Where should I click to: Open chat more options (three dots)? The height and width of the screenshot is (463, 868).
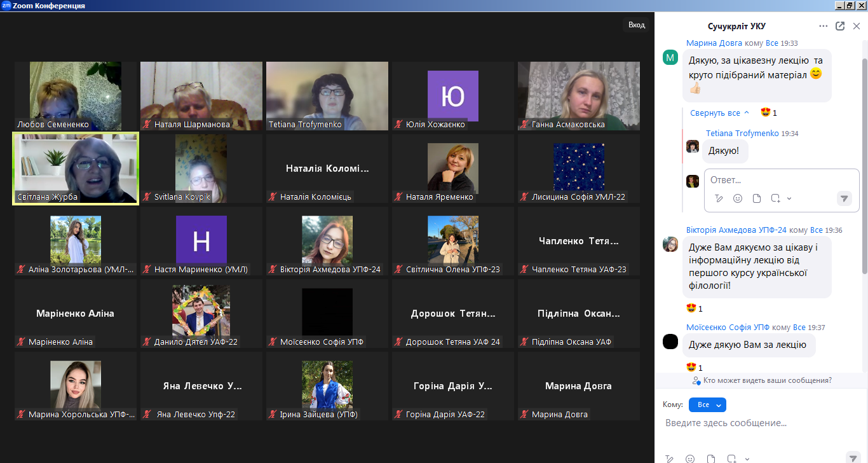(x=824, y=26)
